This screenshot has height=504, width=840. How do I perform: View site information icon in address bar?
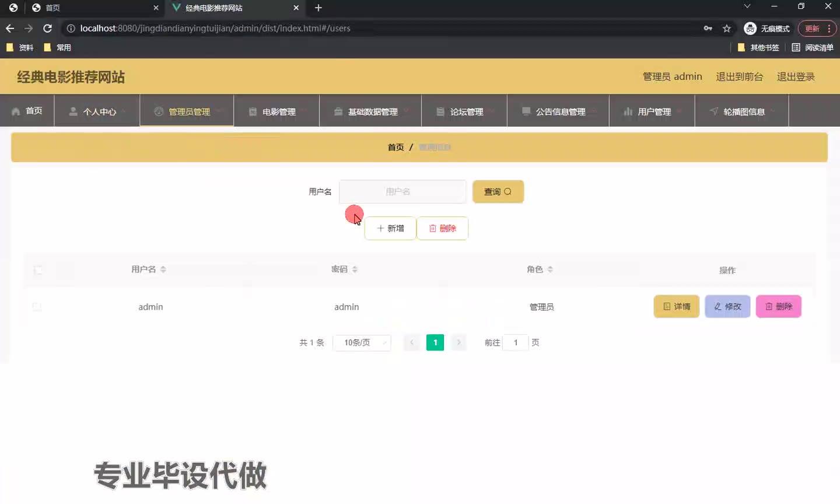71,28
